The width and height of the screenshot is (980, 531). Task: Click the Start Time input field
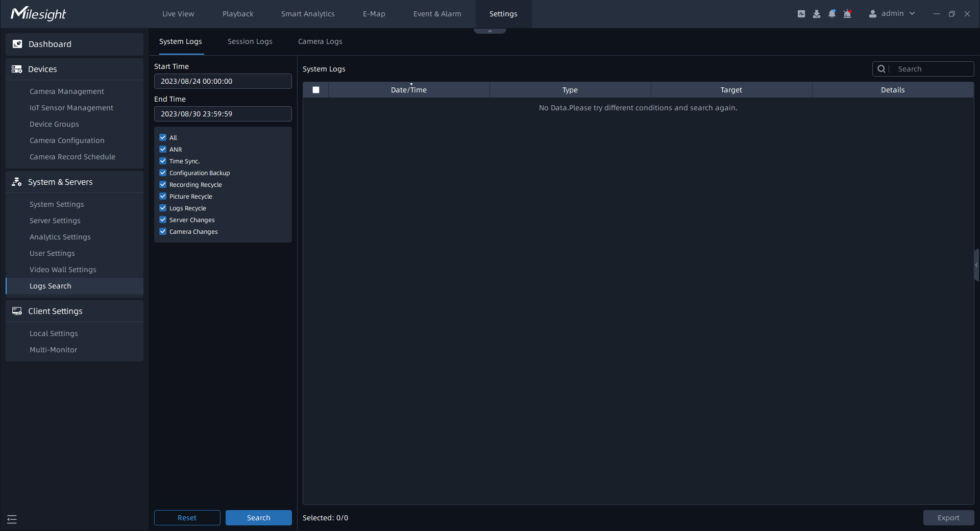(223, 81)
